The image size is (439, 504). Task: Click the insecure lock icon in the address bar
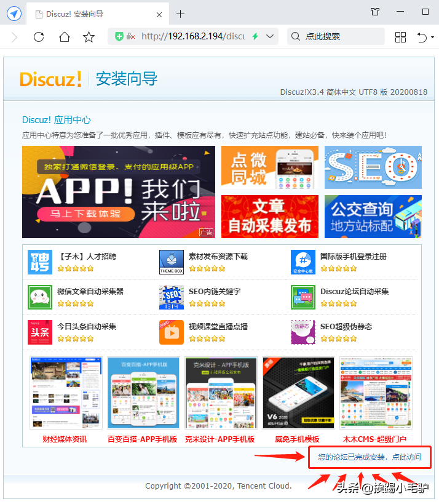[x=131, y=36]
